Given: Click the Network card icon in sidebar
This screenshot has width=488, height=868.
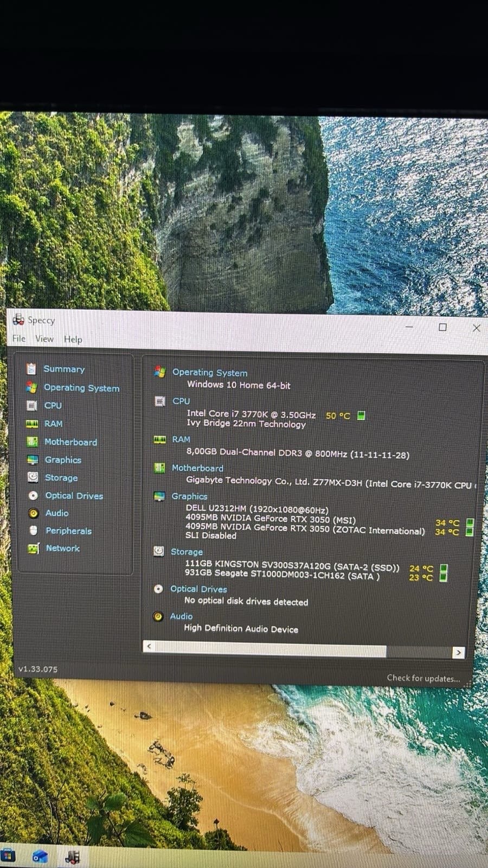Looking at the screenshot, I should pos(34,548).
